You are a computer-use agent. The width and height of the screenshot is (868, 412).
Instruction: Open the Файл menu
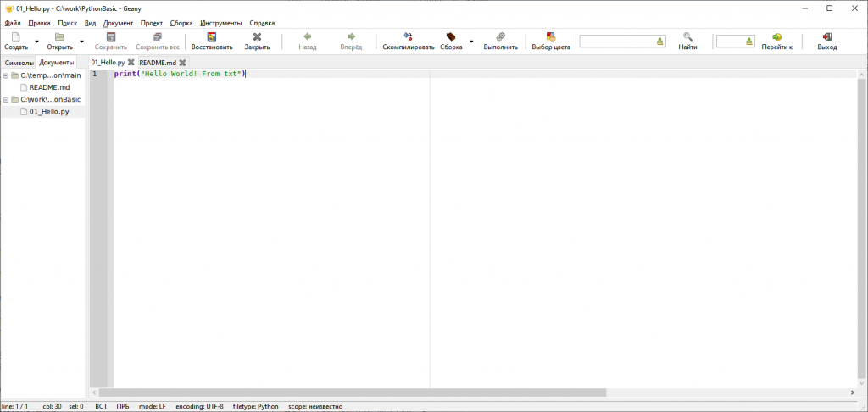[13, 23]
